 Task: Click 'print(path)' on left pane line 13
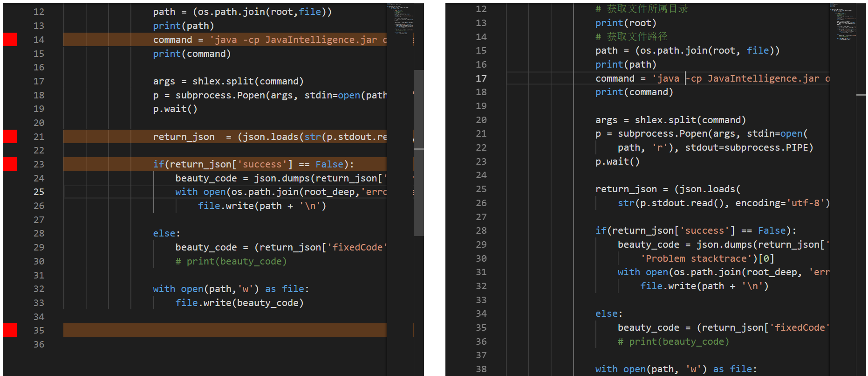point(184,26)
